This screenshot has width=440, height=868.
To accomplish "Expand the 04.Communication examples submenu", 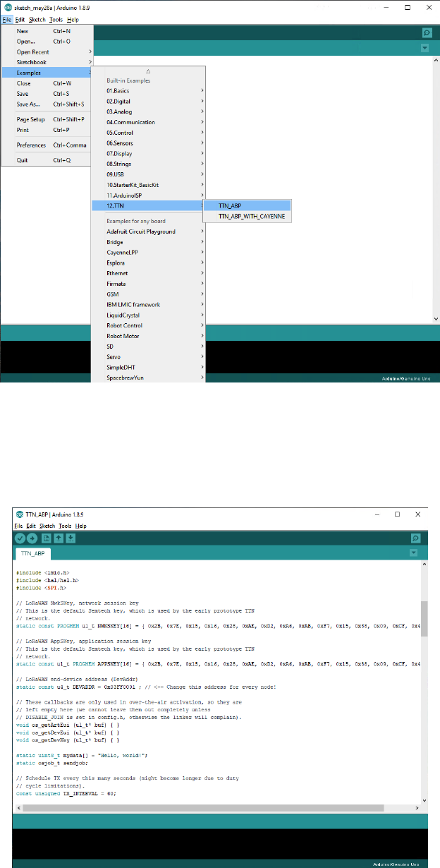I will click(147, 122).
